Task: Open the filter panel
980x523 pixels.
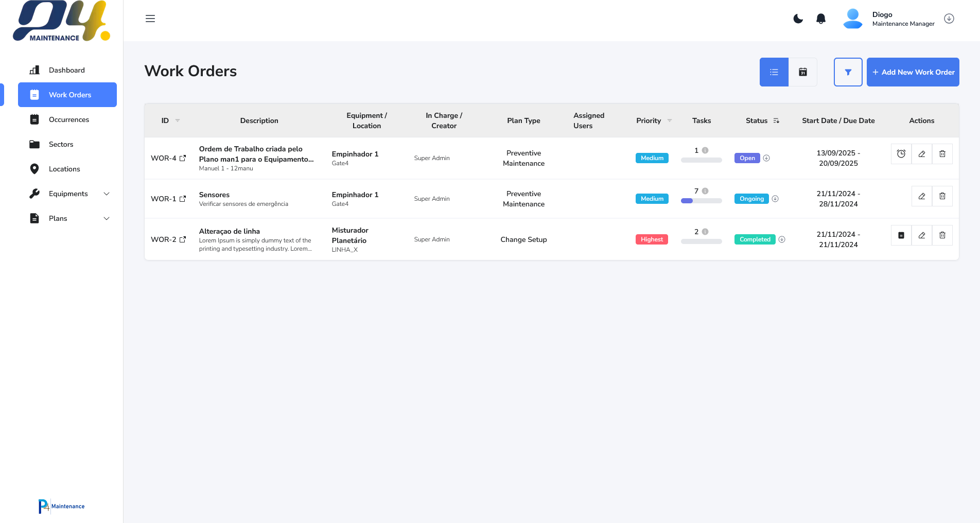Action: (x=848, y=72)
